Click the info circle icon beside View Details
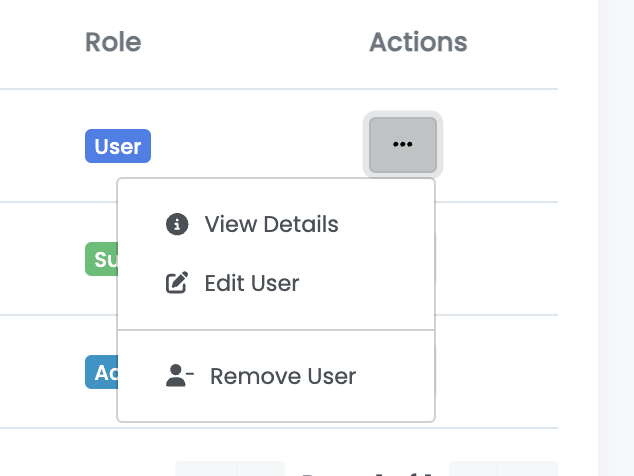The height and width of the screenshot is (476, 634). 177,224
